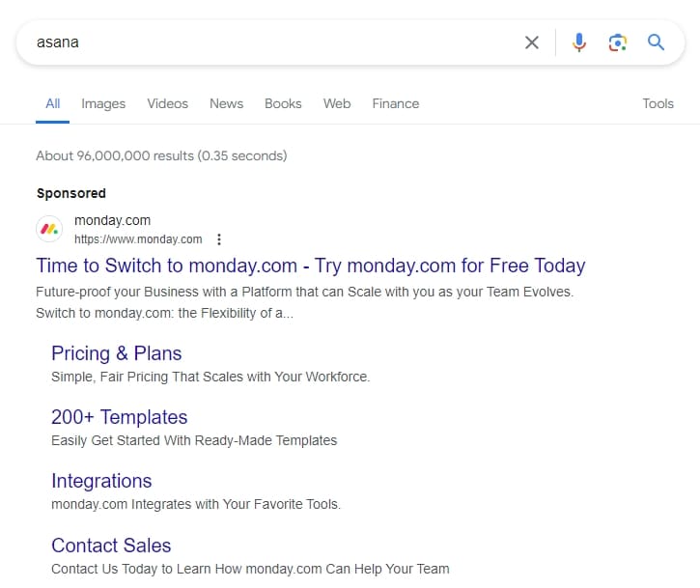Viewport: 700px width, 588px height.
Task: Go to the Web results tab
Action: point(337,103)
